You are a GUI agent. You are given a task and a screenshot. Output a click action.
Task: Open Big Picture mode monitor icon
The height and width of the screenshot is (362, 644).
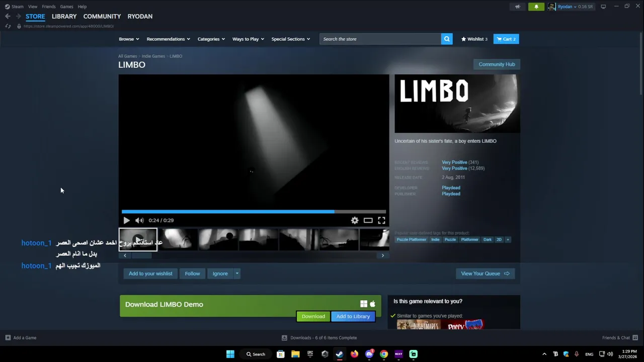pyautogui.click(x=603, y=7)
